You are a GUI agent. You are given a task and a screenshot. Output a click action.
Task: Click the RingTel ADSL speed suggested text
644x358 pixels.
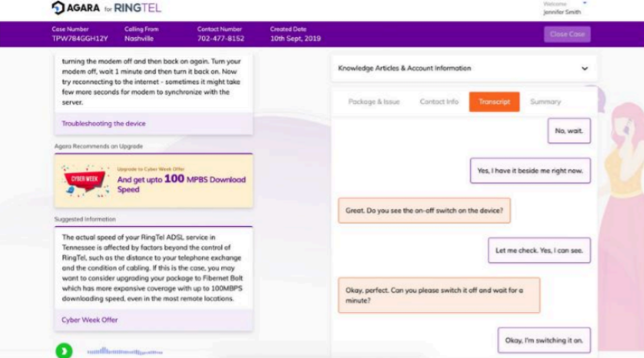click(x=153, y=268)
